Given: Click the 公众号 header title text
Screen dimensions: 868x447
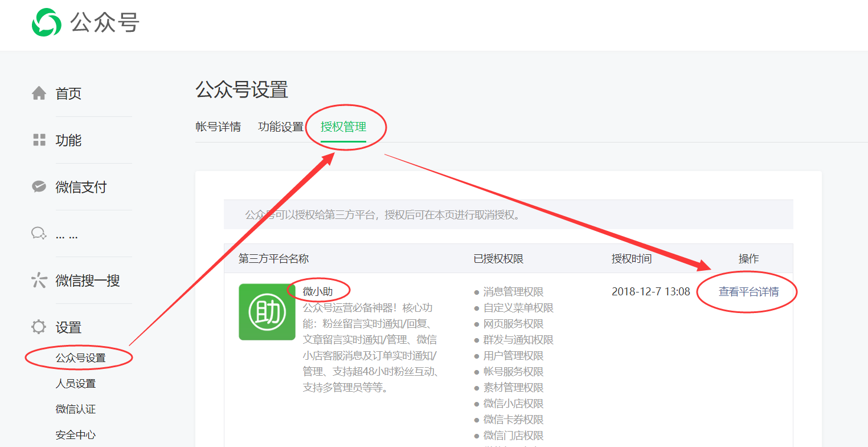Looking at the screenshot, I should [x=105, y=22].
